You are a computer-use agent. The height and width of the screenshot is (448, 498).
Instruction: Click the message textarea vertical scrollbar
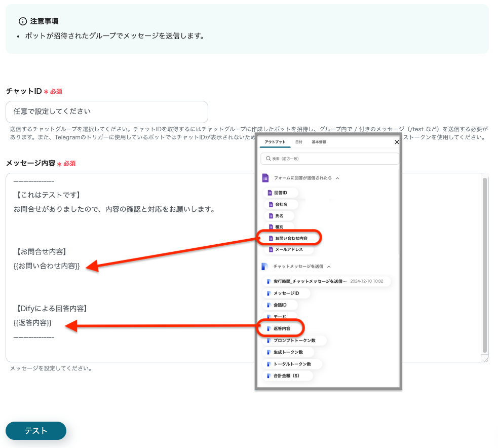485,264
